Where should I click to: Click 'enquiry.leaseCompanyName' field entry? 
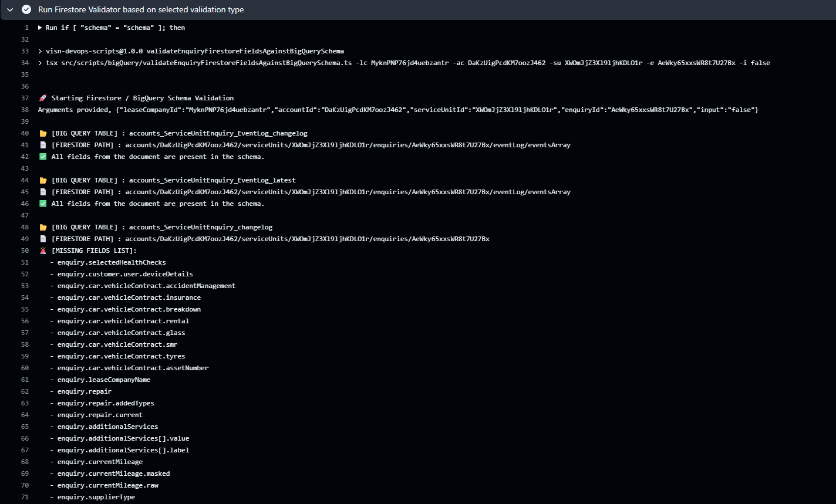pos(104,380)
